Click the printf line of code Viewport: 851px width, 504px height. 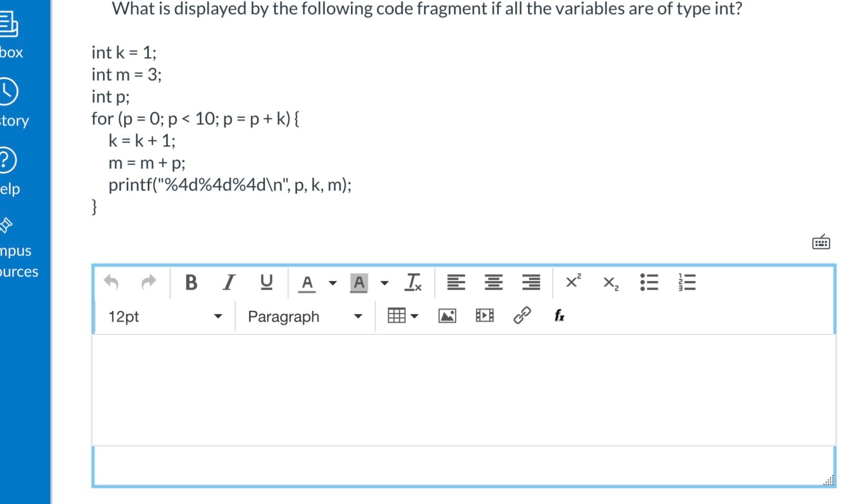230,185
